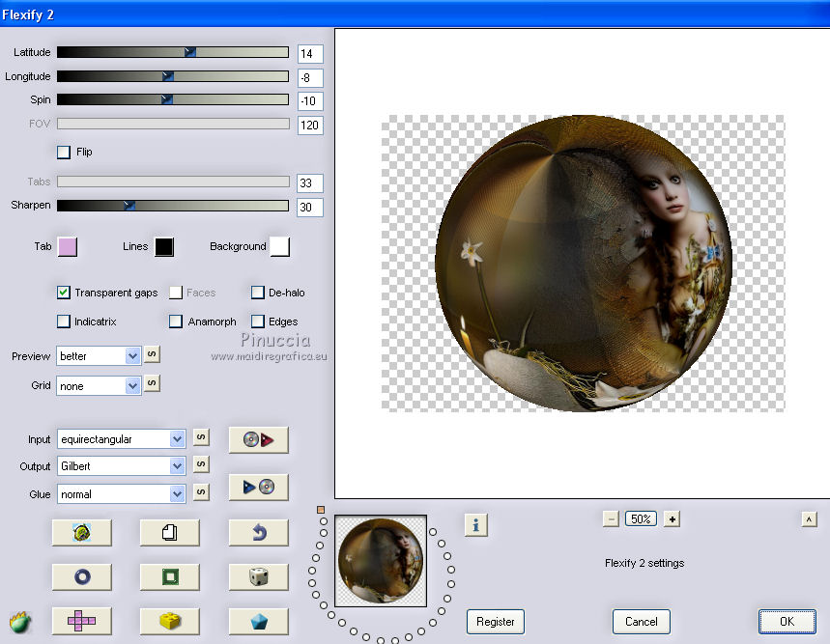Viewport: 830px width, 644px height.
Task: Click the small sphere preview thumbnail
Action: click(381, 560)
